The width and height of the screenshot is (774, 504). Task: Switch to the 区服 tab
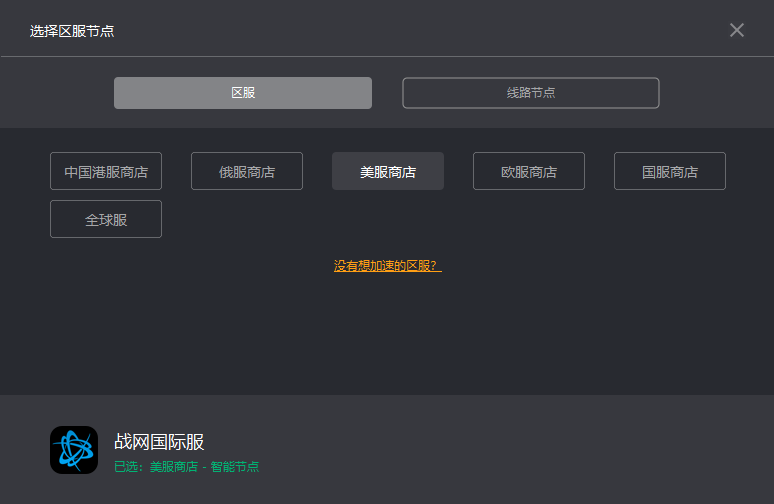[x=243, y=93]
